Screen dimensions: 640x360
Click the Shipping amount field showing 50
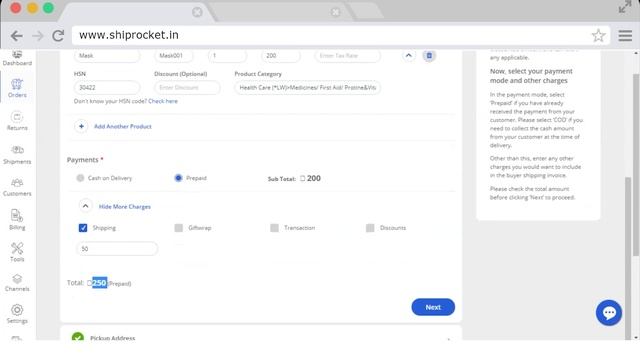coord(117,249)
